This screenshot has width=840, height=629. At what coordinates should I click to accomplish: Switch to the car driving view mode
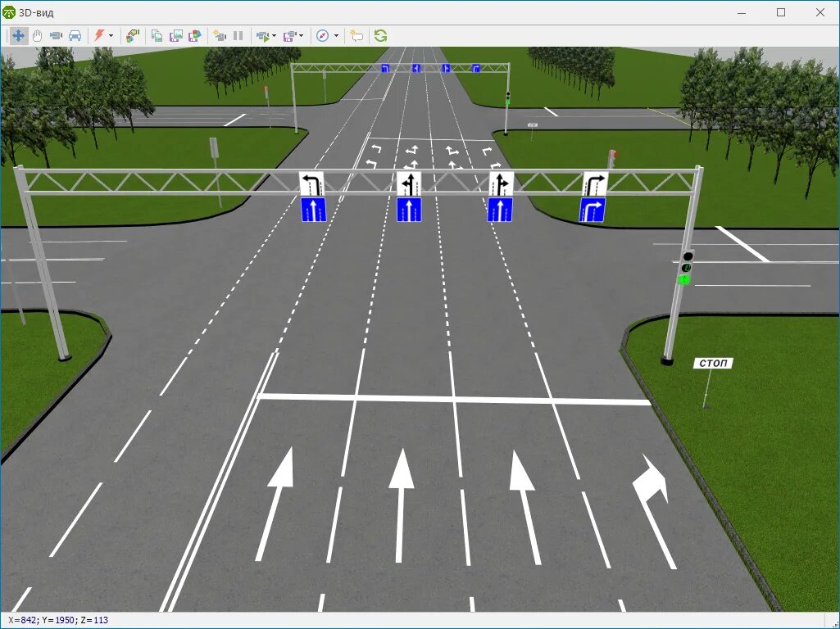point(75,36)
